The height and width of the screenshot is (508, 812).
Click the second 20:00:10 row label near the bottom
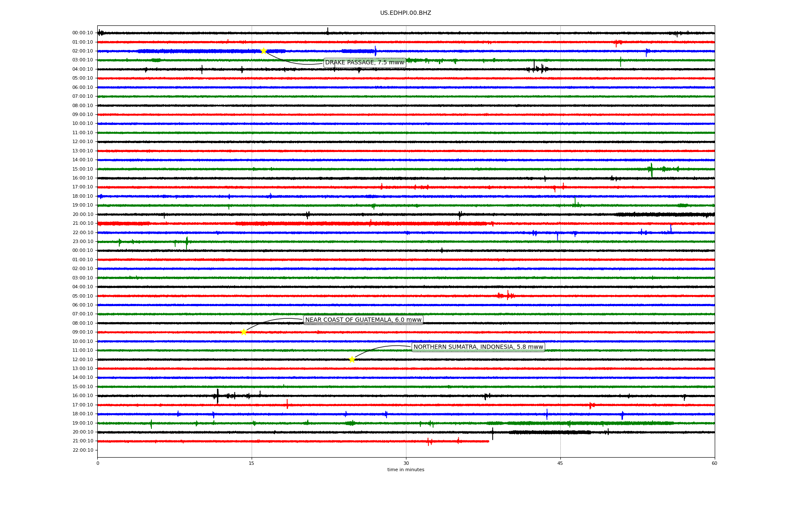click(x=82, y=432)
